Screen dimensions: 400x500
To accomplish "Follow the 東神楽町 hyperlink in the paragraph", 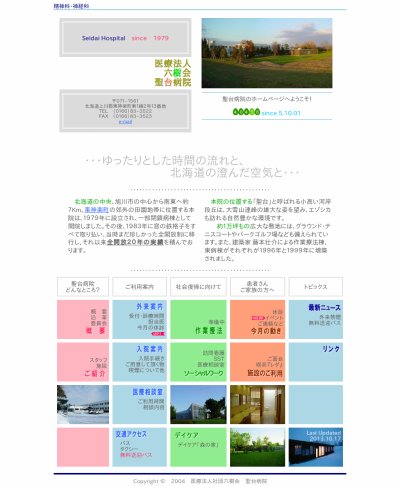I will (96, 210).
